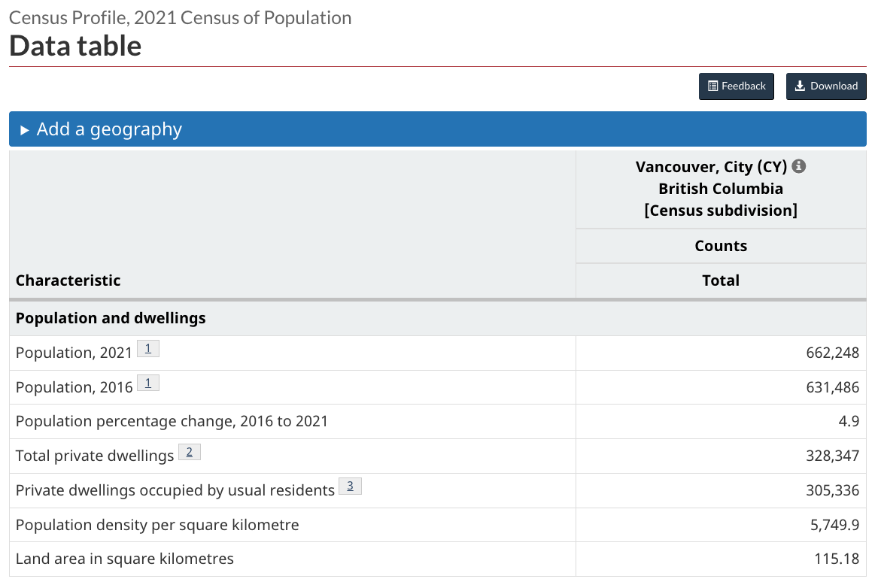The width and height of the screenshot is (878, 588).
Task: Click the Land area in square kilometres label
Action: click(x=125, y=559)
